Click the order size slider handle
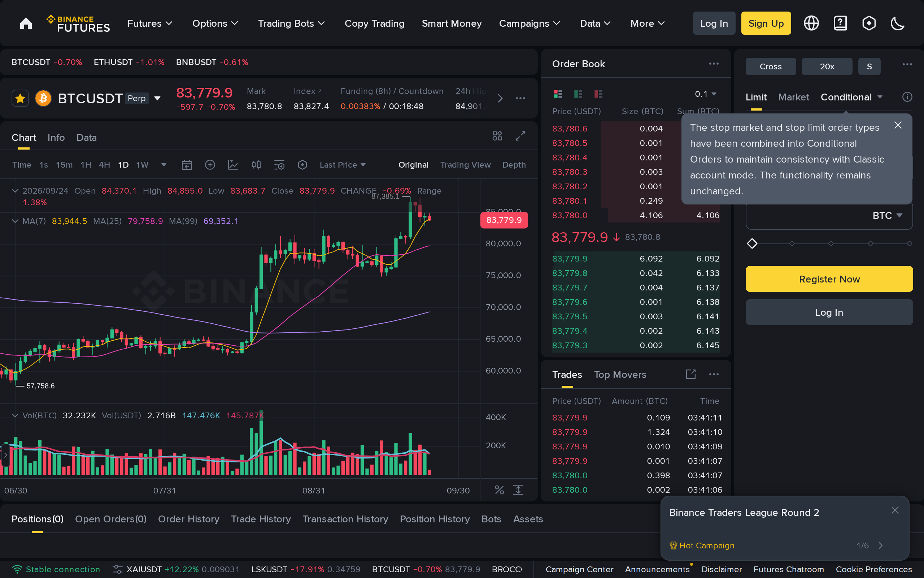The image size is (924, 578). pyautogui.click(x=752, y=243)
